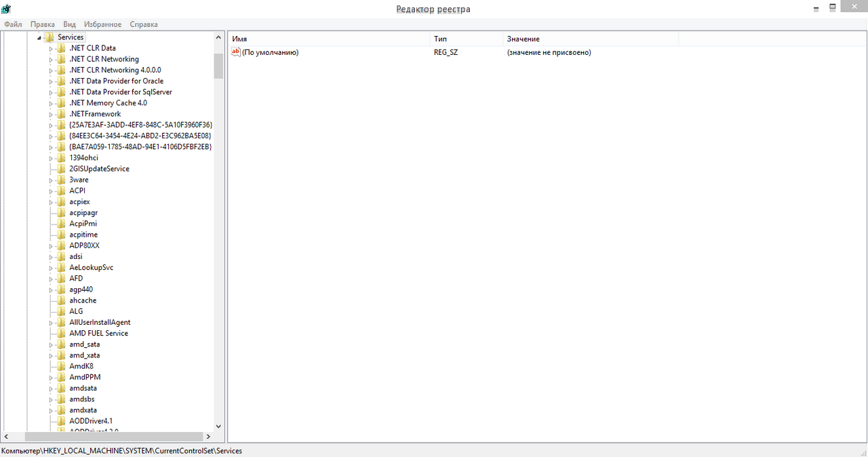The image size is (868, 457).
Task: Click the string value icon for (По умолчанию)
Action: tap(236, 52)
